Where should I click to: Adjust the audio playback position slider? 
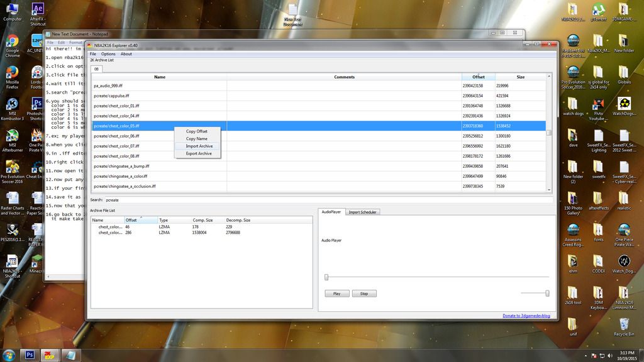(x=326, y=277)
